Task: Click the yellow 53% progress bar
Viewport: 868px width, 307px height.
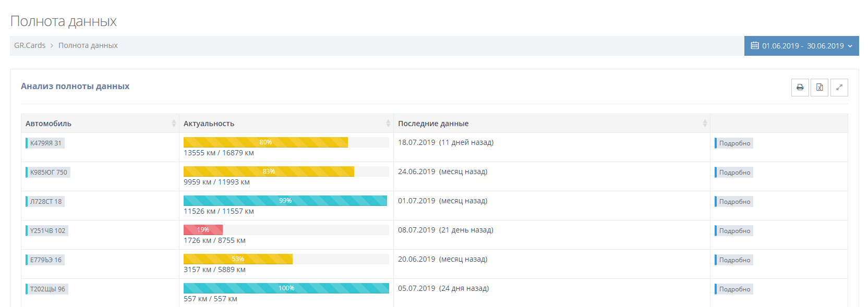Action: click(238, 259)
